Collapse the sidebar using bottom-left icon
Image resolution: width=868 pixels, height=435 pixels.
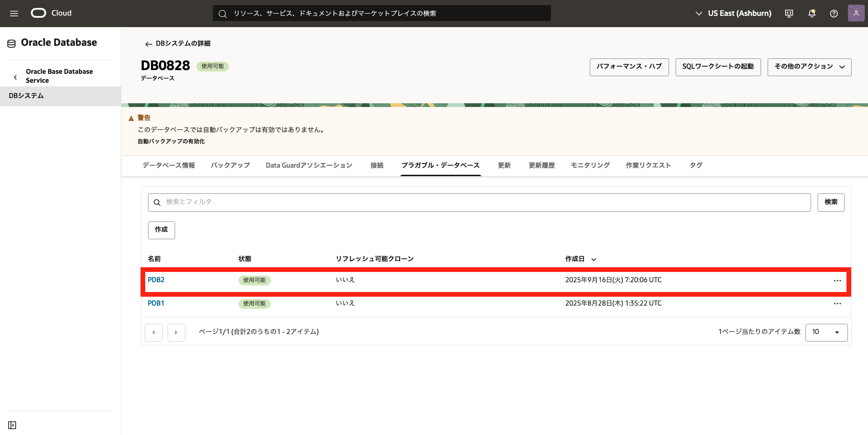pos(12,425)
